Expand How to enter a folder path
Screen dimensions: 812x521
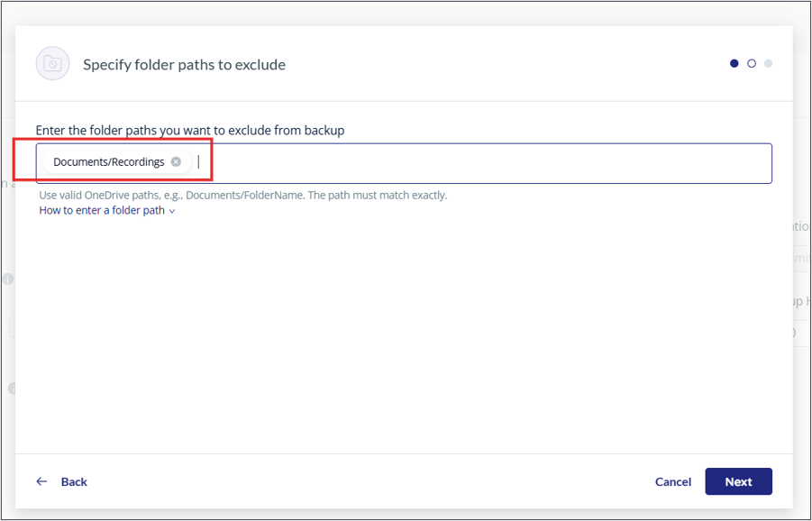(x=107, y=211)
